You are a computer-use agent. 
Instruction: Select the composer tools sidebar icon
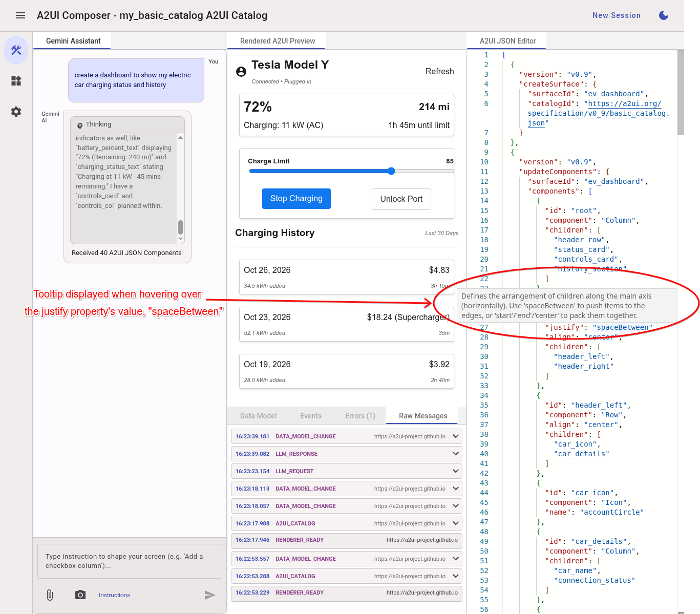[16, 50]
